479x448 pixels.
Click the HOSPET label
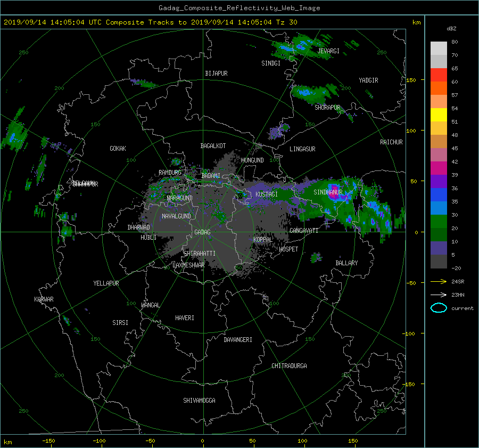(x=288, y=249)
